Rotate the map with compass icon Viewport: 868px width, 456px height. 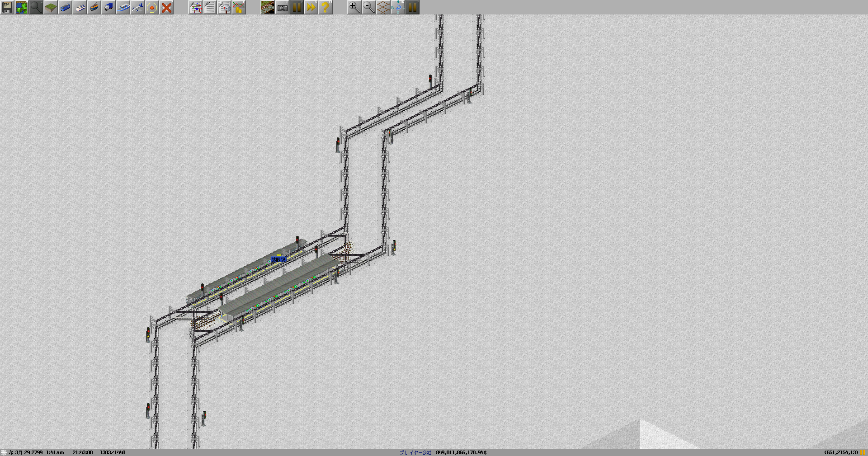point(398,7)
